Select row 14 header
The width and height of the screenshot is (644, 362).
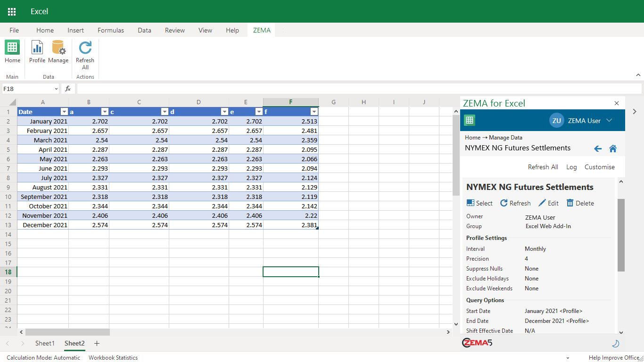[x=8, y=234]
